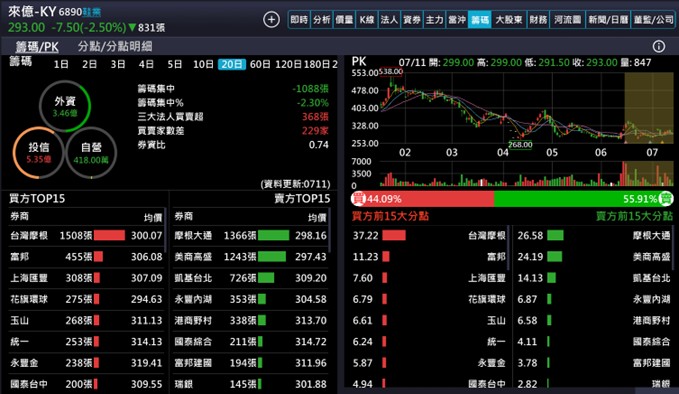The width and height of the screenshot is (679, 394).
Task: Click the 538.00 high price marker on chart
Action: click(x=391, y=71)
